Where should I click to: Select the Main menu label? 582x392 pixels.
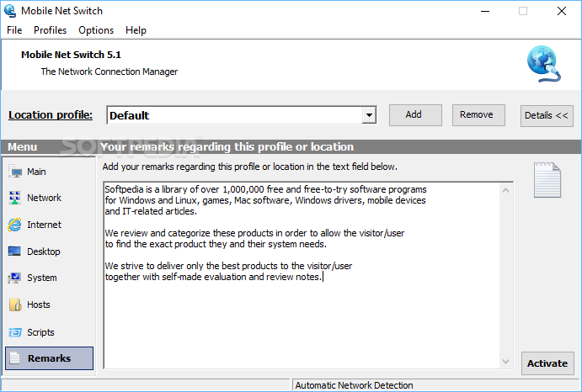[x=36, y=172]
